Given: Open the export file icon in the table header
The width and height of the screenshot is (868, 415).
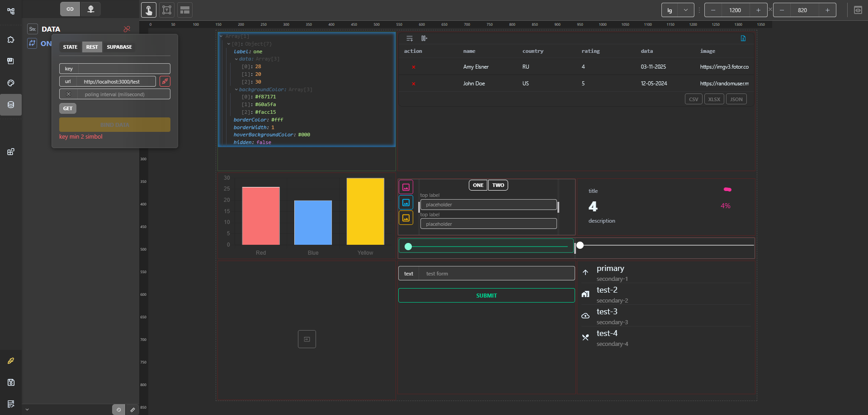Looking at the screenshot, I should tap(743, 38).
